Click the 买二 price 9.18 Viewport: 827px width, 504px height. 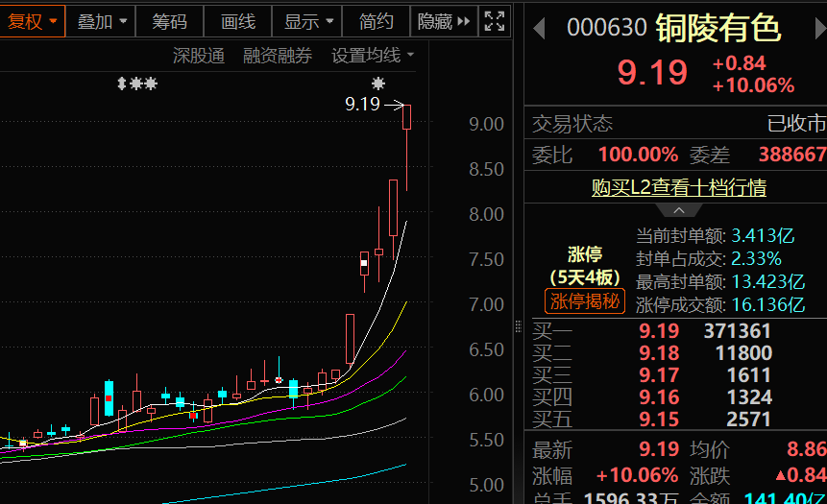pos(659,352)
